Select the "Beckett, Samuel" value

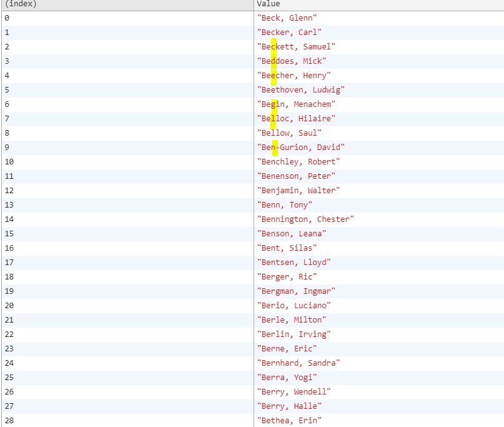(x=296, y=47)
